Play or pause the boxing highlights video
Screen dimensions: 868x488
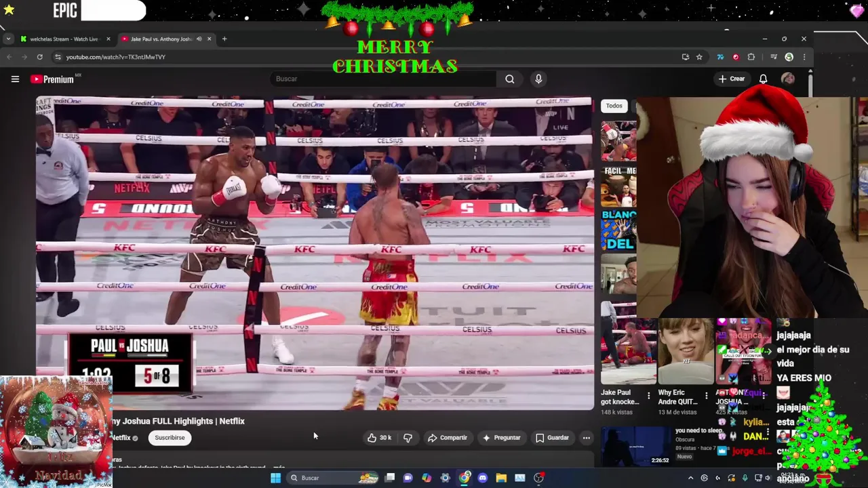(315, 253)
